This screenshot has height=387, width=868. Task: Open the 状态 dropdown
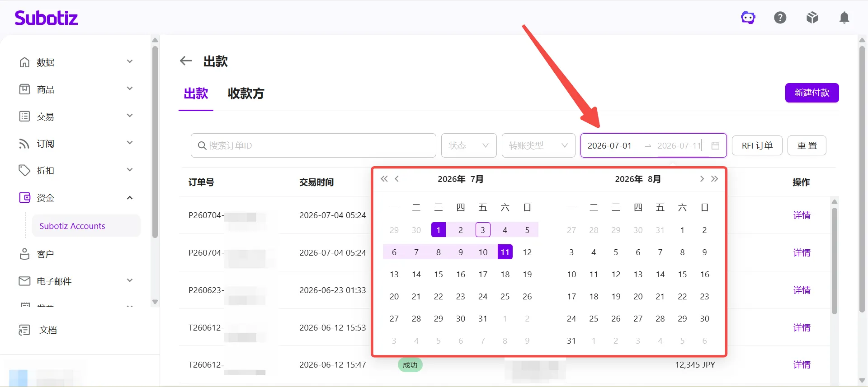pos(469,145)
